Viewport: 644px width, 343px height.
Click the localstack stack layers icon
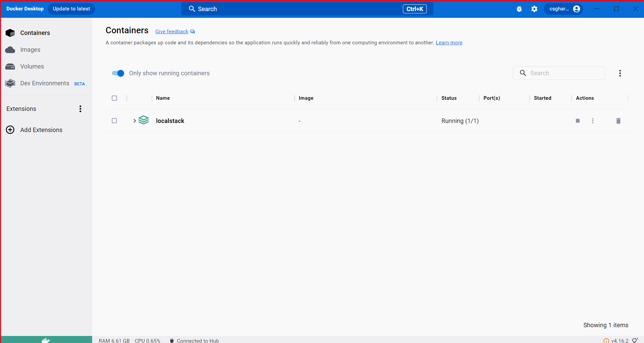144,120
